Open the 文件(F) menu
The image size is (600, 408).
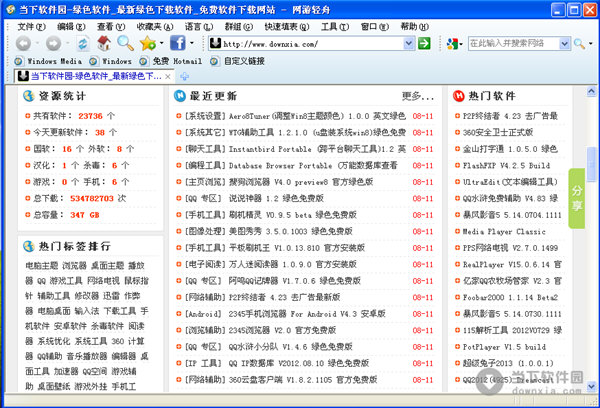(31, 26)
